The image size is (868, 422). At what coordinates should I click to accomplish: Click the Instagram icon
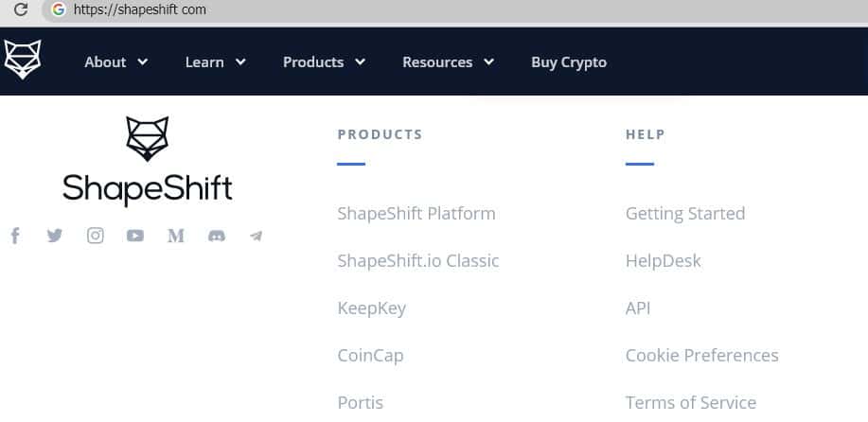(96, 236)
